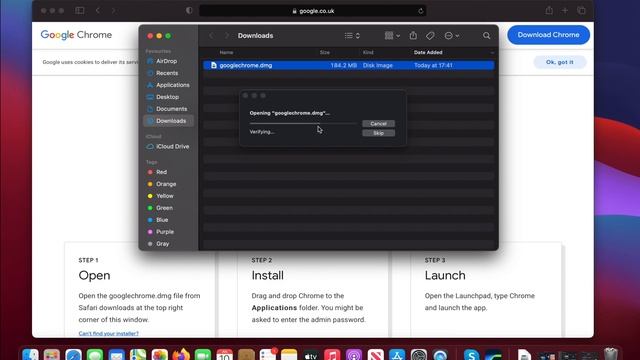The width and height of the screenshot is (640, 360).
Task: Sort by the Size column header
Action: (x=324, y=53)
